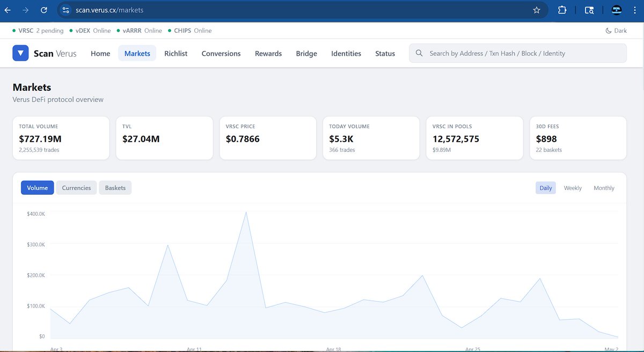Click the media/search toolbar icon beside extensions
Viewport: 644px width, 352px height.
click(589, 10)
